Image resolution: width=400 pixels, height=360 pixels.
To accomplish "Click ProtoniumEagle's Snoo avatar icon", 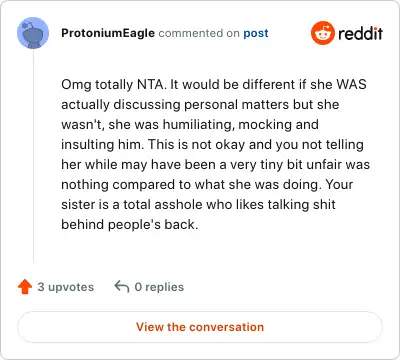I will 33,33.
